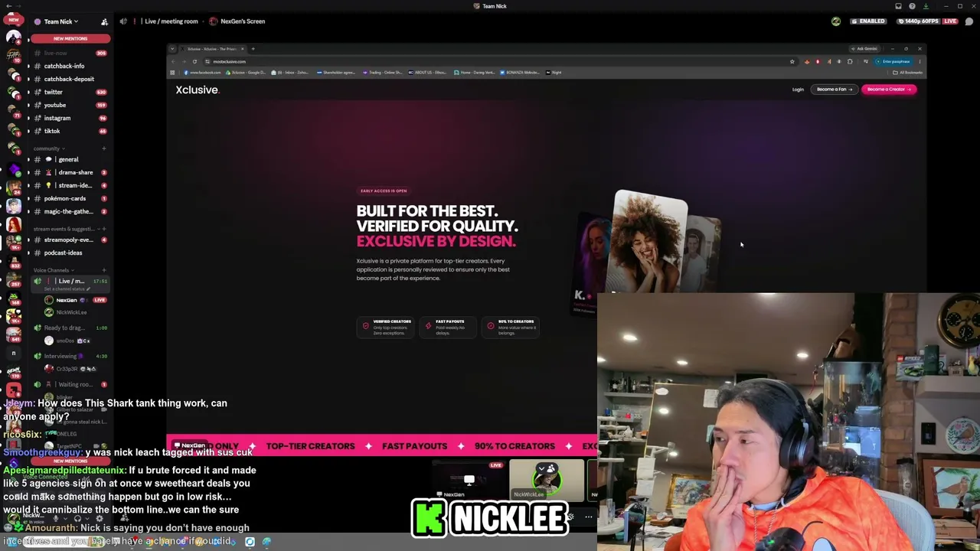Click the Xclusive logo on the shared page
Screen dimensions: 980x551
(x=197, y=90)
